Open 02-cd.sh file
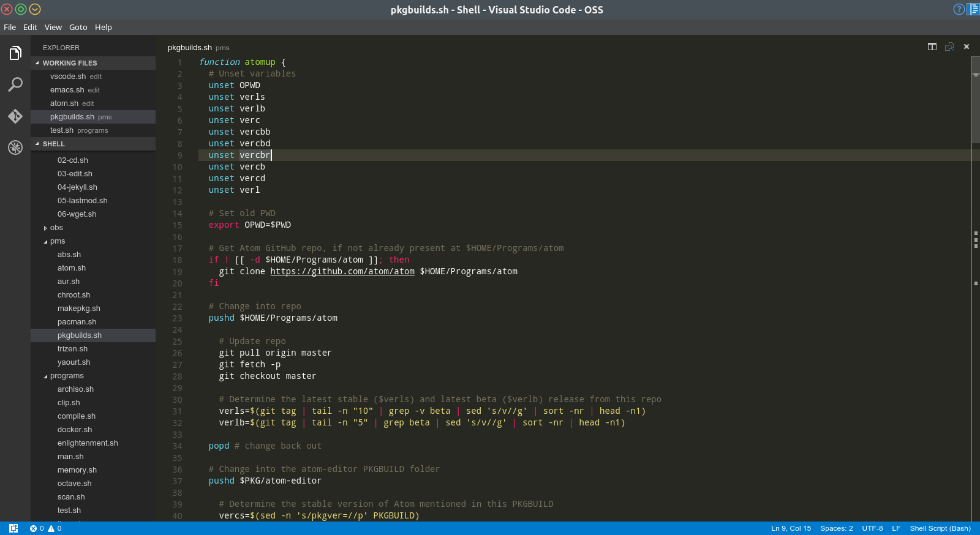980x535 pixels. click(93, 160)
